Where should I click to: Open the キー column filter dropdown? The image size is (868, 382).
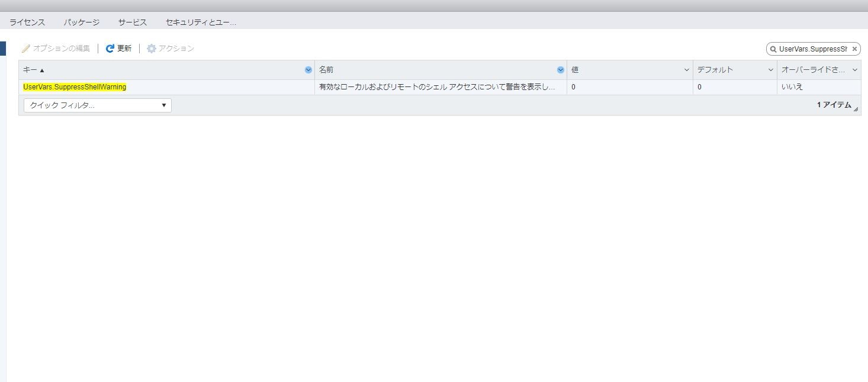click(x=308, y=70)
